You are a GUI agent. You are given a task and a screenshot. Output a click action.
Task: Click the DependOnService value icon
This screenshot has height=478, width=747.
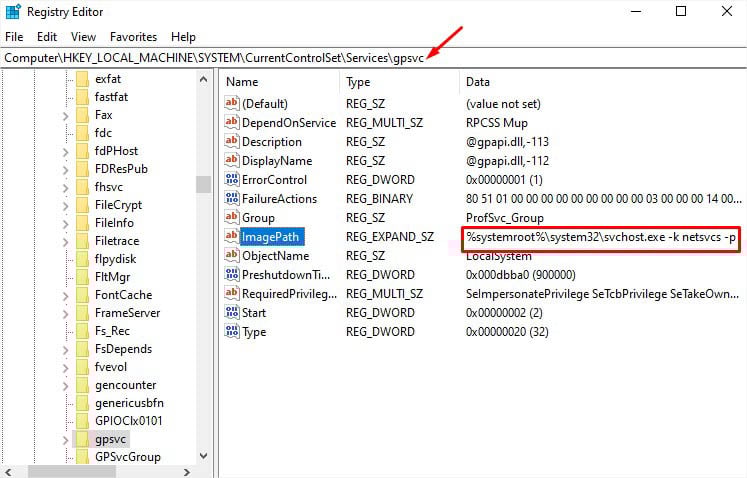point(232,122)
